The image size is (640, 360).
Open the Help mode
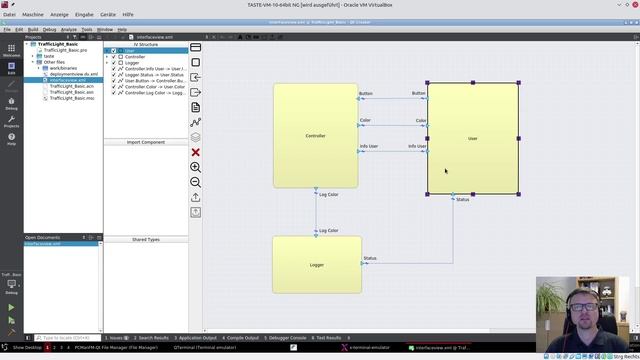point(11,139)
